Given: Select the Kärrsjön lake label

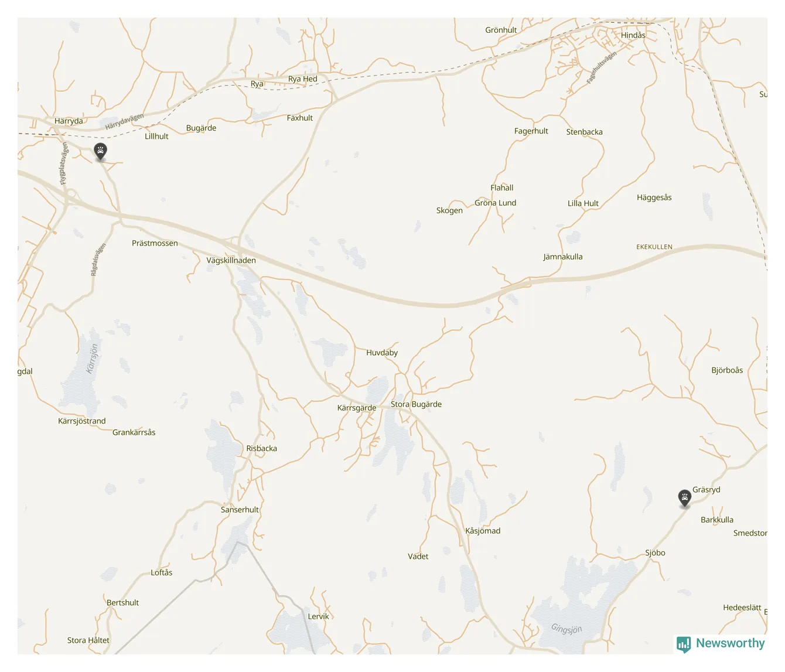Looking at the screenshot, I should pyautogui.click(x=93, y=359).
